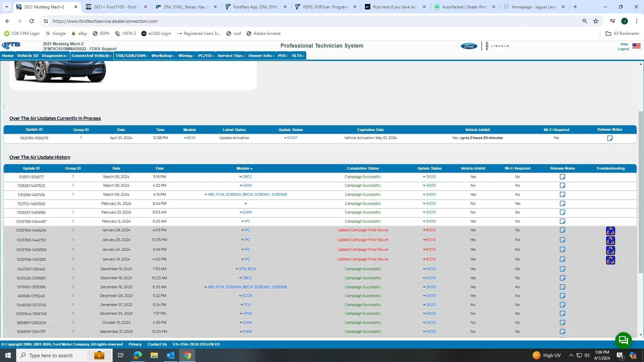Open taskbar clock showing 1:06 PM
Screen dimensions: 644x362
click(602, 355)
